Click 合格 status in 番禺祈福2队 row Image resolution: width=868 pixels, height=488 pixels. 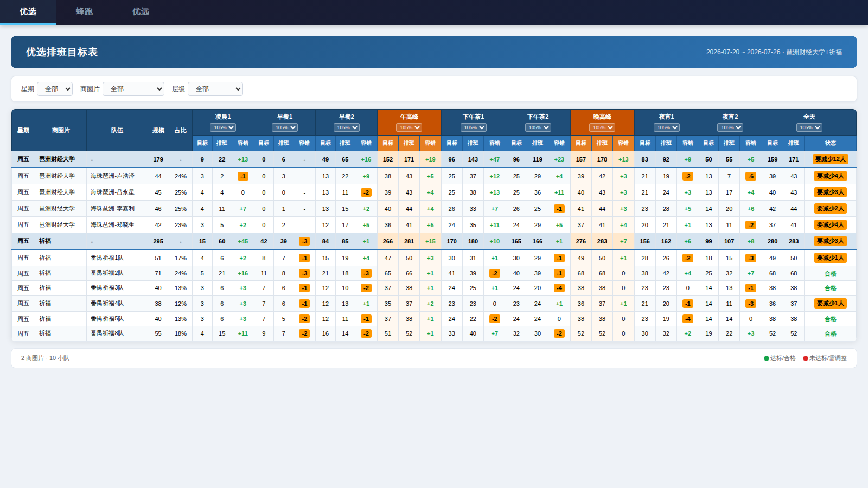click(x=831, y=274)
